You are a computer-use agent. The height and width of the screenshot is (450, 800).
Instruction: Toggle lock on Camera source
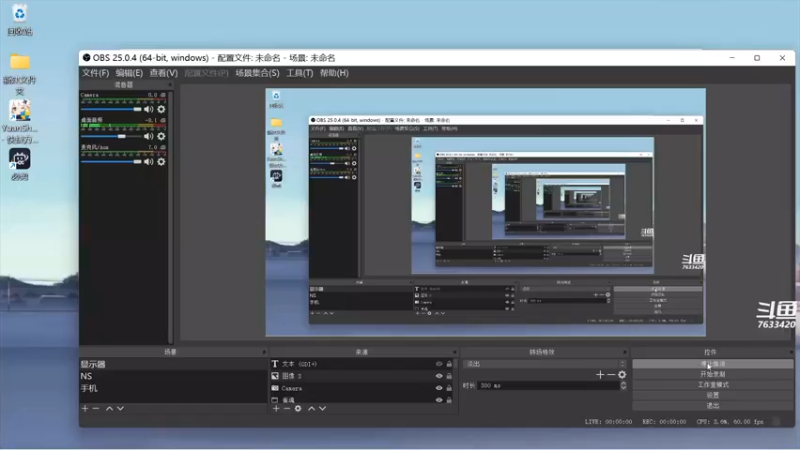[449, 388]
